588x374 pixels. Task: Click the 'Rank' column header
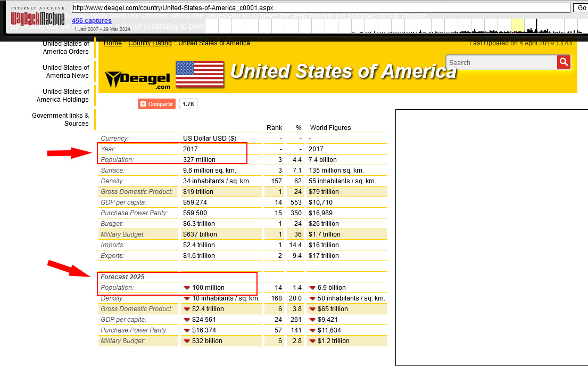point(274,128)
